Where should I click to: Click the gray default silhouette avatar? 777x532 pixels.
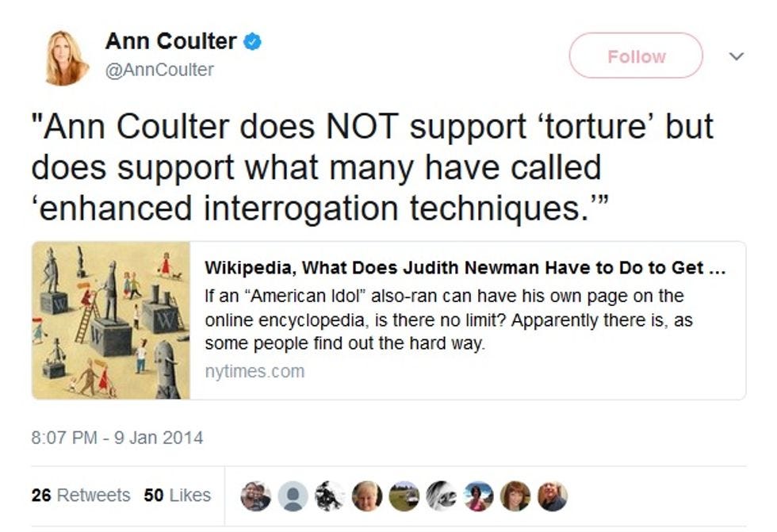click(x=293, y=496)
